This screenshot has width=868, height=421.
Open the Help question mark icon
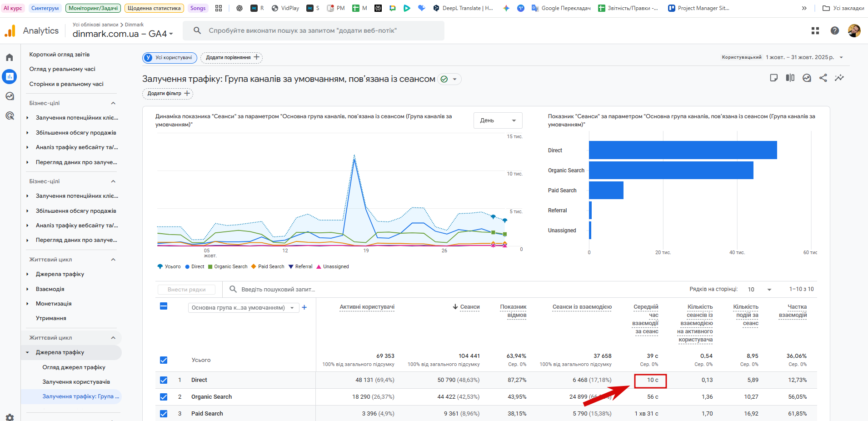point(834,30)
